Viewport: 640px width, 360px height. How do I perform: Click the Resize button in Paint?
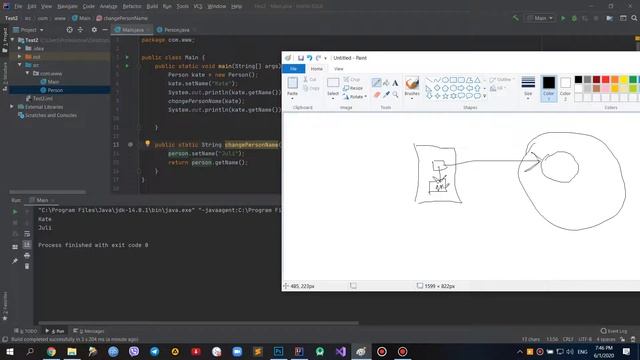353,88
